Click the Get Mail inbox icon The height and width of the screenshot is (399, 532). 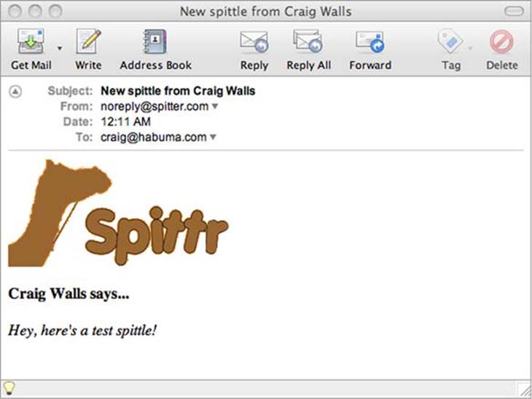[31, 42]
